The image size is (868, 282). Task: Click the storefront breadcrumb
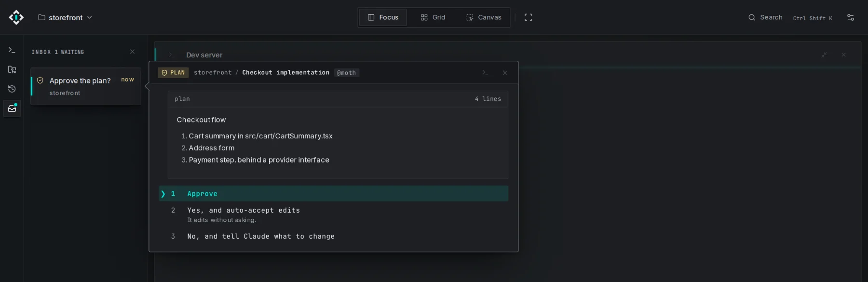tap(213, 73)
